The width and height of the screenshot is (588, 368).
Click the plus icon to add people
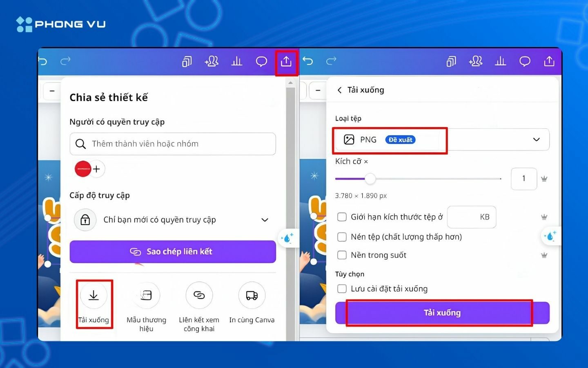point(97,169)
